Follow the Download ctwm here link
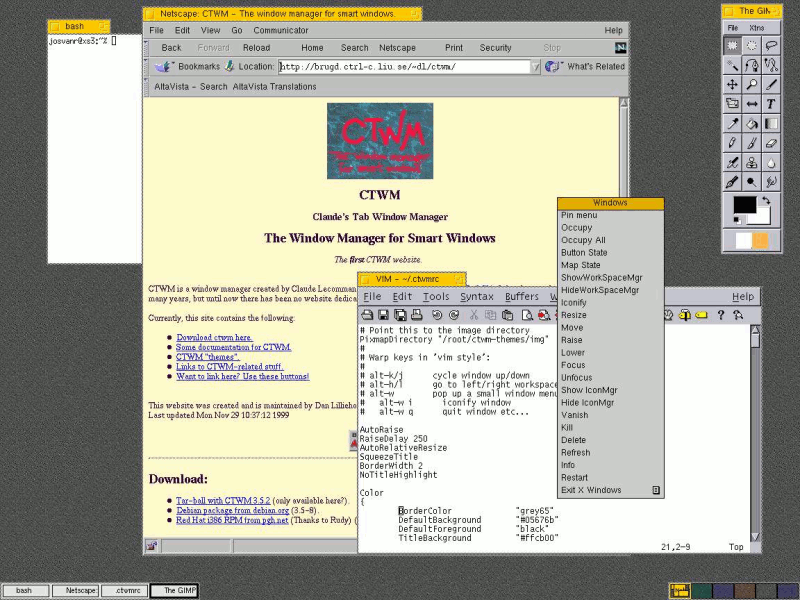This screenshot has width=800, height=600. point(213,337)
